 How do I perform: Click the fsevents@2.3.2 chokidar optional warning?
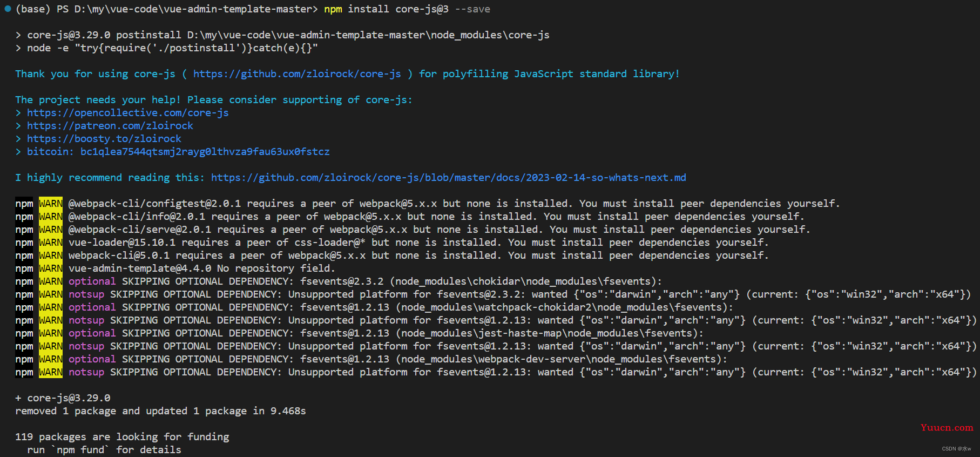pyautogui.click(x=339, y=281)
